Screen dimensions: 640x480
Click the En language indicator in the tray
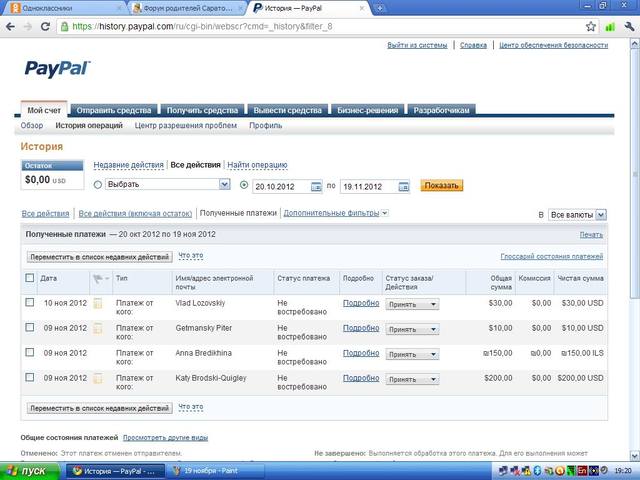pos(582,471)
